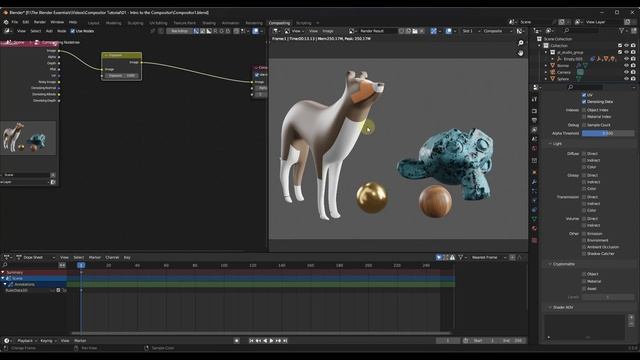Open the File menu
Image resolution: width=640 pixels, height=360 pixels.
point(15,22)
